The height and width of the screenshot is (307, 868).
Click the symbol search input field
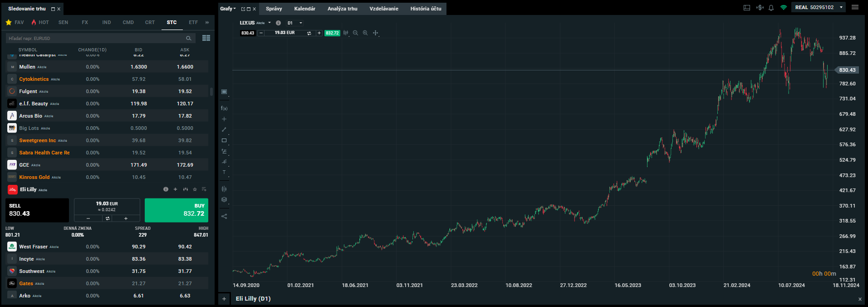pos(95,38)
